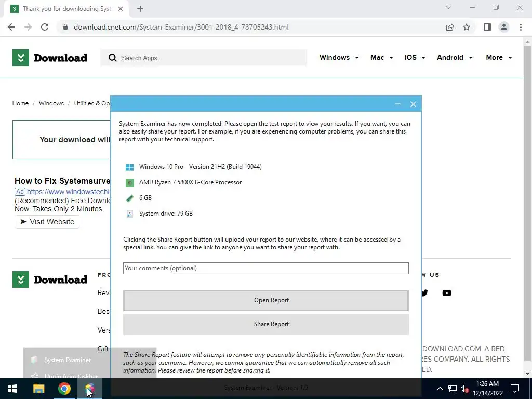Viewport: 532px width, 399px height.
Task: Click the address bar URL
Action: pyautogui.click(x=181, y=27)
